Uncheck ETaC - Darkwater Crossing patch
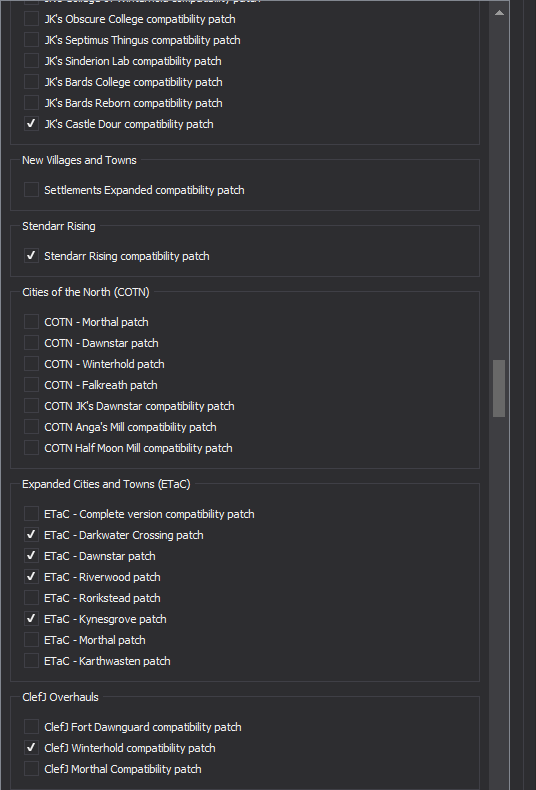The image size is (536, 790). (31, 535)
